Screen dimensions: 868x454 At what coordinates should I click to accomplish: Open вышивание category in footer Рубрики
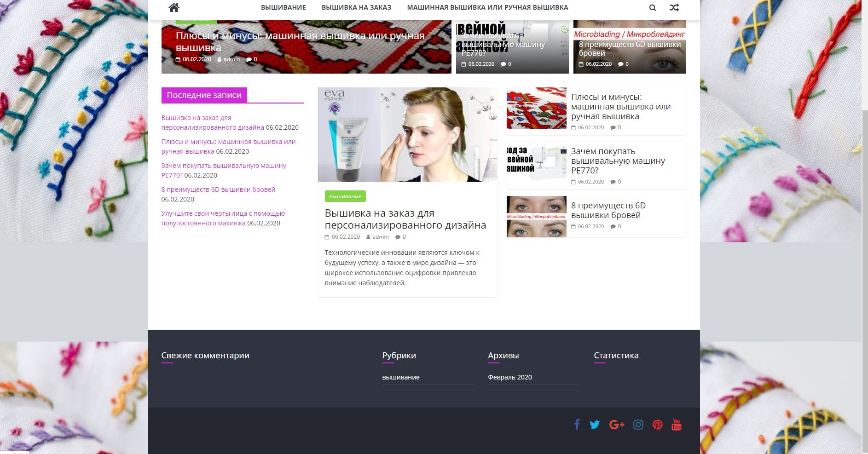pyautogui.click(x=401, y=377)
